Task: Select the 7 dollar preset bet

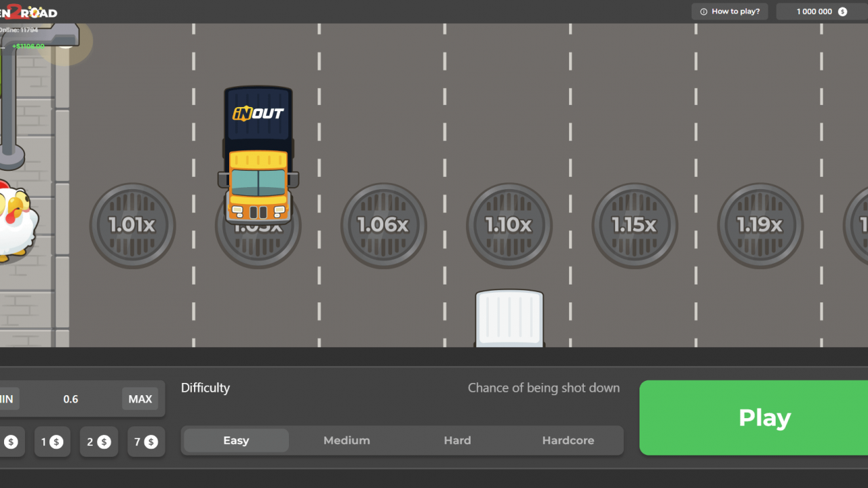Action: (x=146, y=442)
